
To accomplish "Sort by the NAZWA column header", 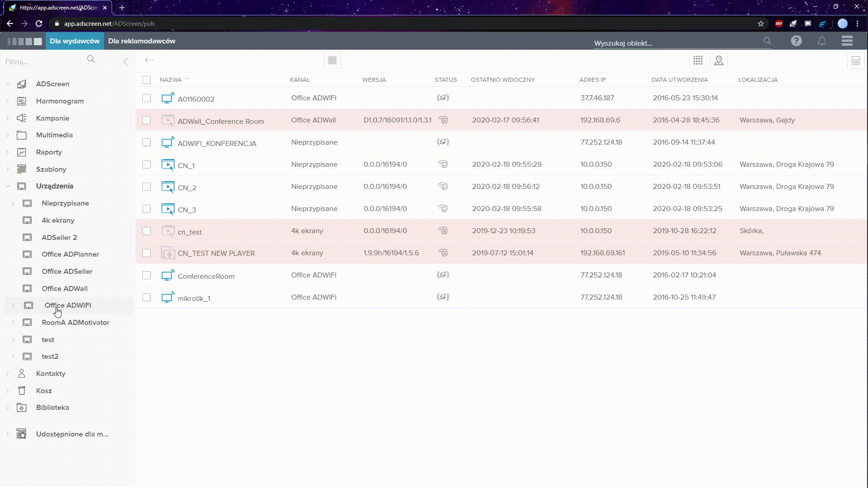I will coord(170,80).
